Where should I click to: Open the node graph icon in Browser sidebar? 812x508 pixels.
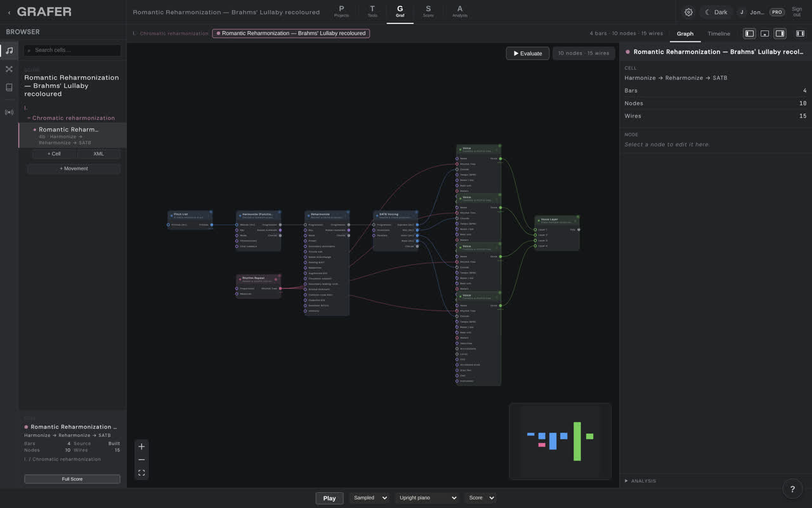click(x=9, y=69)
